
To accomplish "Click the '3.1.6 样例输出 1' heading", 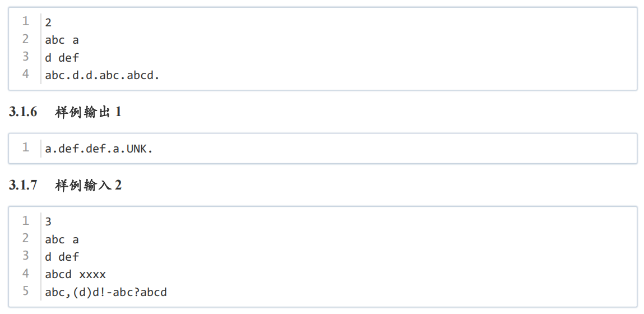I will pyautogui.click(x=65, y=112).
